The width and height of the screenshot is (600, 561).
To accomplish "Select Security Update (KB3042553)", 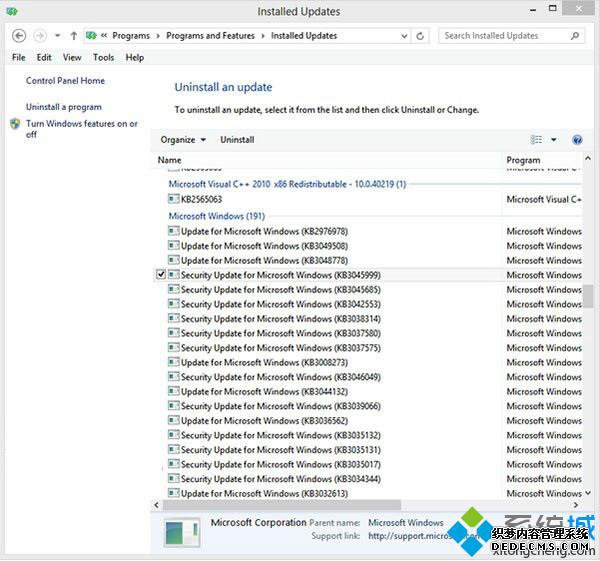I will pyautogui.click(x=281, y=304).
